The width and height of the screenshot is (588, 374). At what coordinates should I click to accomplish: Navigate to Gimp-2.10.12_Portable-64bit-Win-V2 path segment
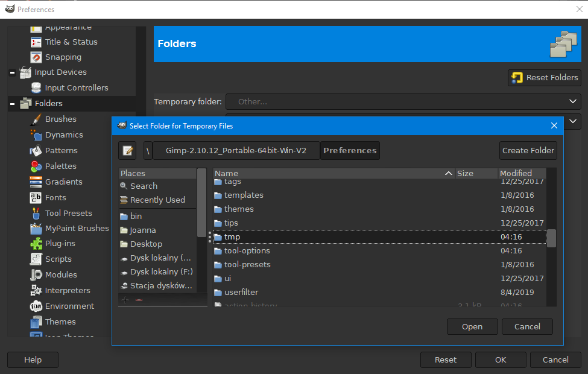pyautogui.click(x=236, y=151)
